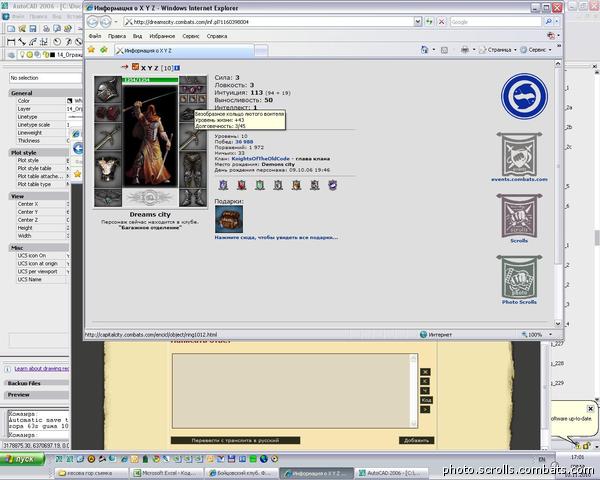The image size is (600, 480).
Task: Click the red shield badge
Action: [242, 185]
